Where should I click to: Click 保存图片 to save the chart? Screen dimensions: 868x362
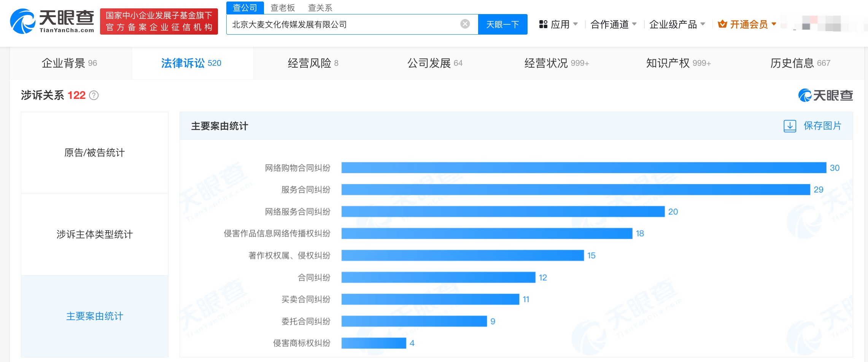[x=822, y=126]
